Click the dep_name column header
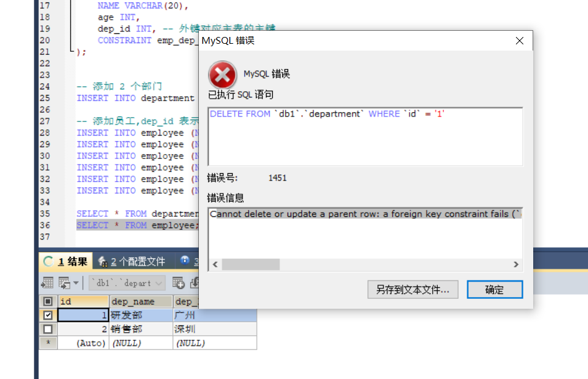Image resolution: width=588 pixels, height=379 pixels. coord(141,301)
